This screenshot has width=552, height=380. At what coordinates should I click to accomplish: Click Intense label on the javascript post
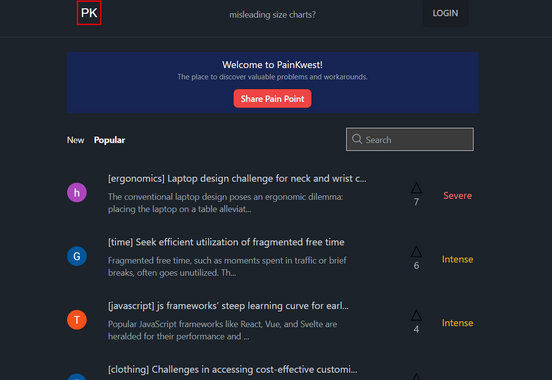click(x=457, y=323)
